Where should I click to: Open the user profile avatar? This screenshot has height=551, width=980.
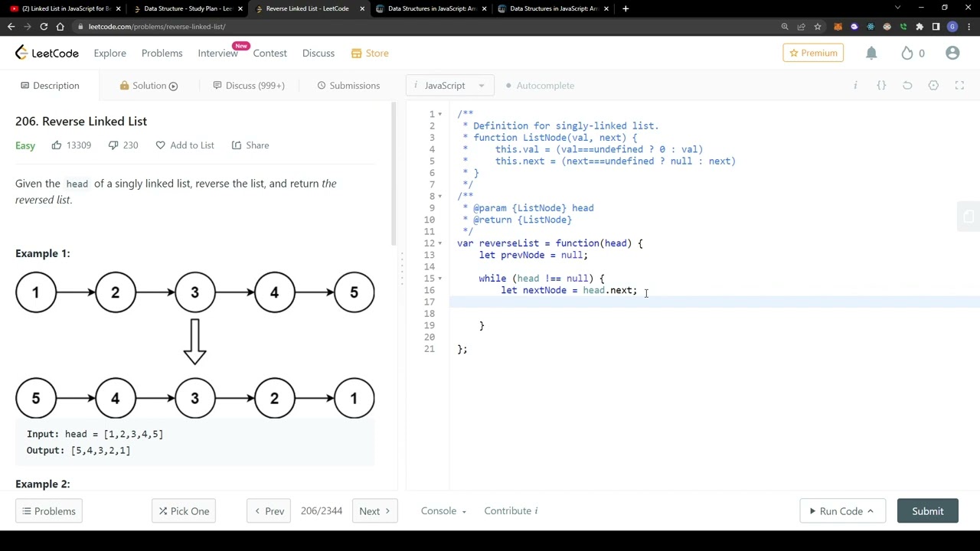[952, 53]
